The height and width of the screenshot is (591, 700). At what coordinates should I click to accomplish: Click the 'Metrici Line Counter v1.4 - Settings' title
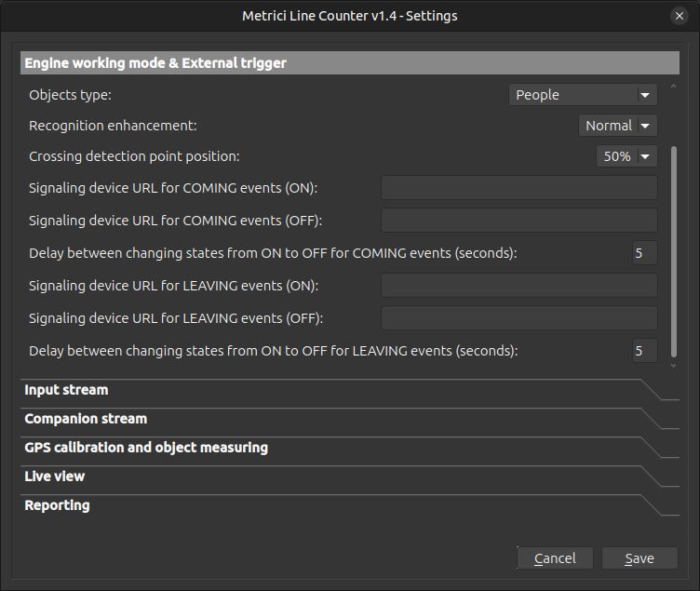coord(350,16)
